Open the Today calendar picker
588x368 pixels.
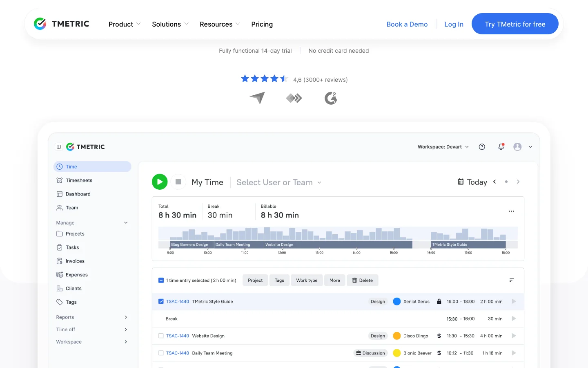coord(472,182)
